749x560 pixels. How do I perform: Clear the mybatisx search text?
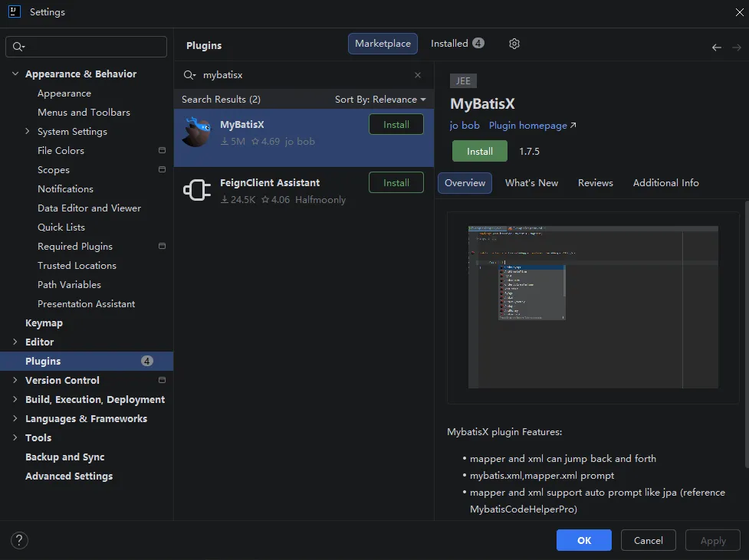point(418,75)
